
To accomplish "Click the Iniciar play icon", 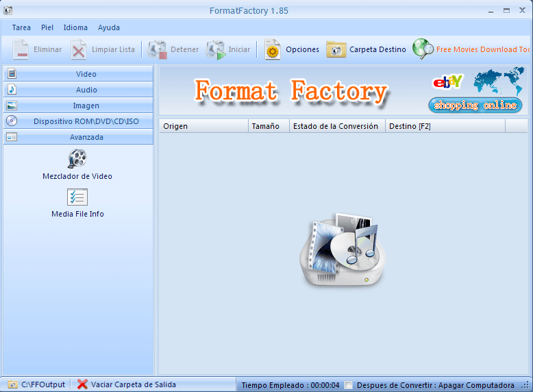I will [216, 49].
